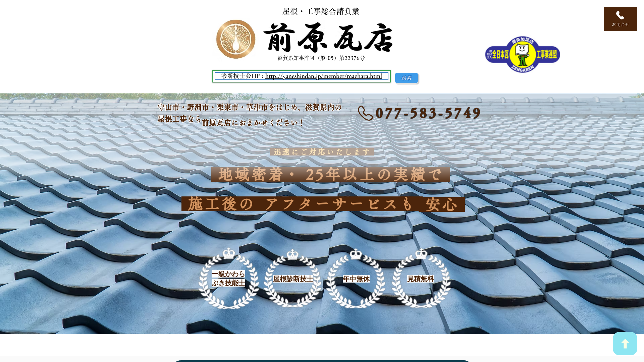Click the 屋根診断技士 laurel badge
This screenshot has width=644, height=362.
point(293,279)
